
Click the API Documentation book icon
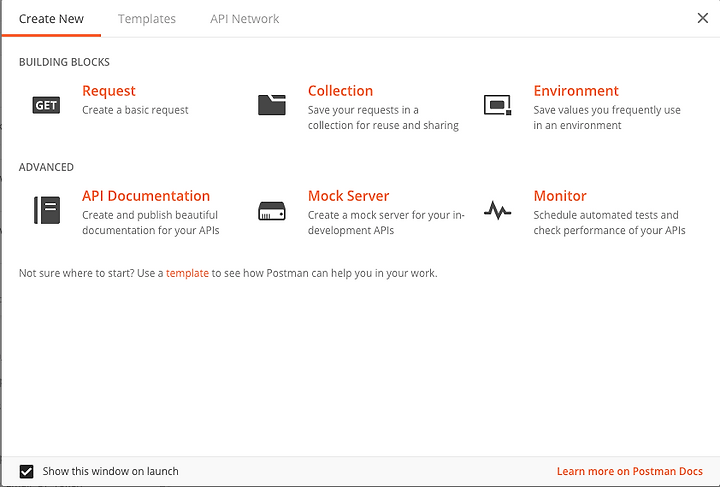tap(47, 210)
